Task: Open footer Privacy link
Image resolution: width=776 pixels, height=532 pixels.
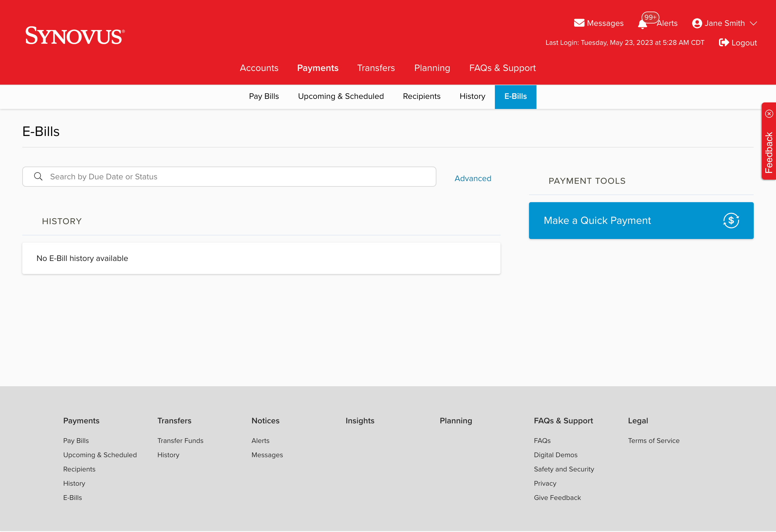Action: point(545,483)
